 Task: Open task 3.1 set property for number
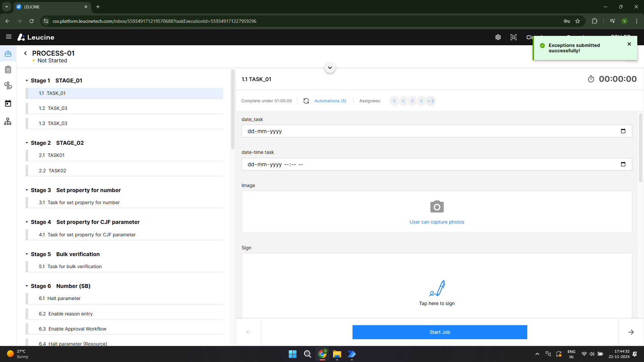click(x=124, y=202)
